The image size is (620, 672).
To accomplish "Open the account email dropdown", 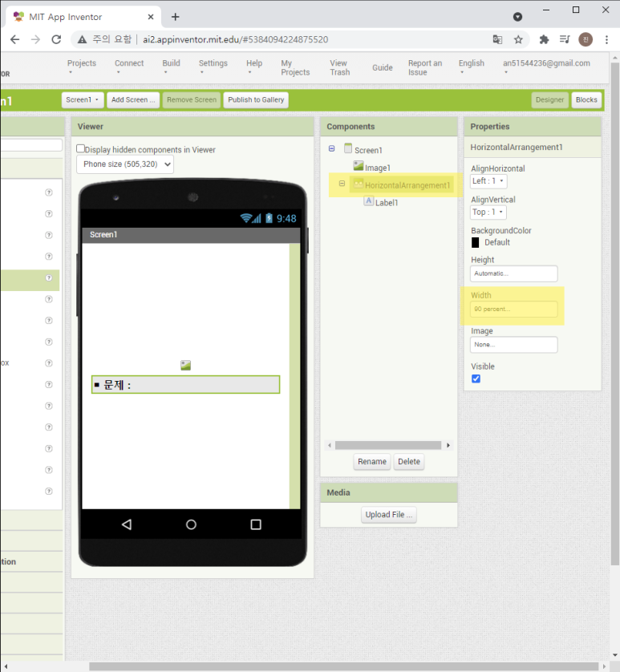I will coord(546,67).
